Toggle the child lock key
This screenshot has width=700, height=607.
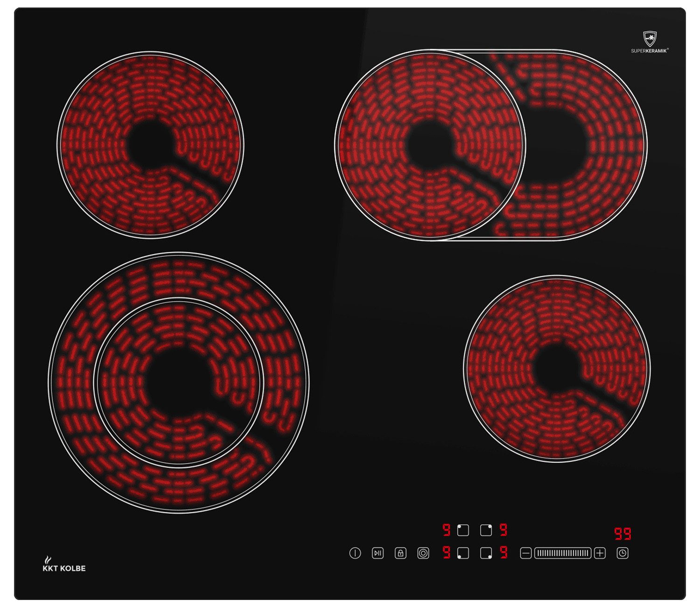[400, 553]
